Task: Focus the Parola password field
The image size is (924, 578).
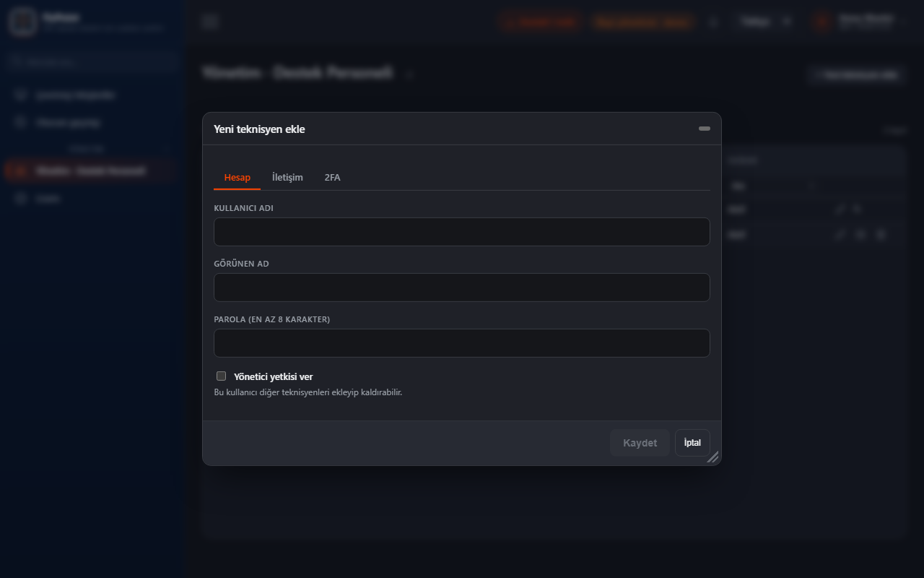Action: point(462,343)
